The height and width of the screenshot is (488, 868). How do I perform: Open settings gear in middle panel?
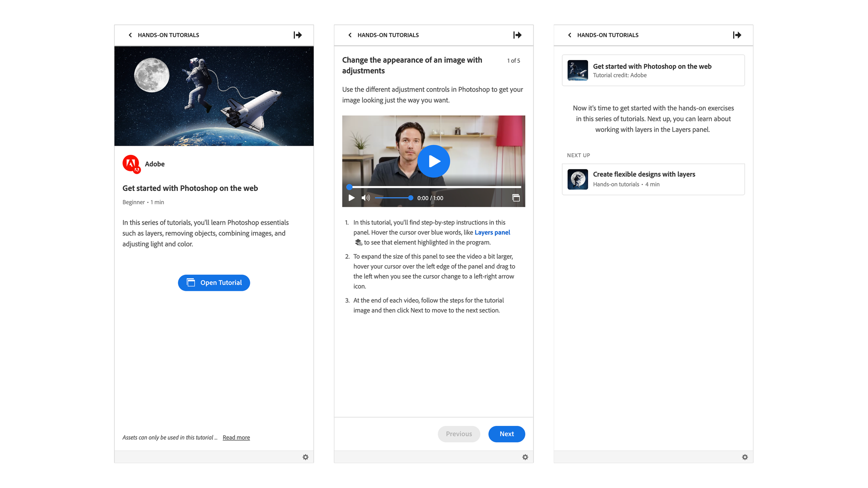525,457
